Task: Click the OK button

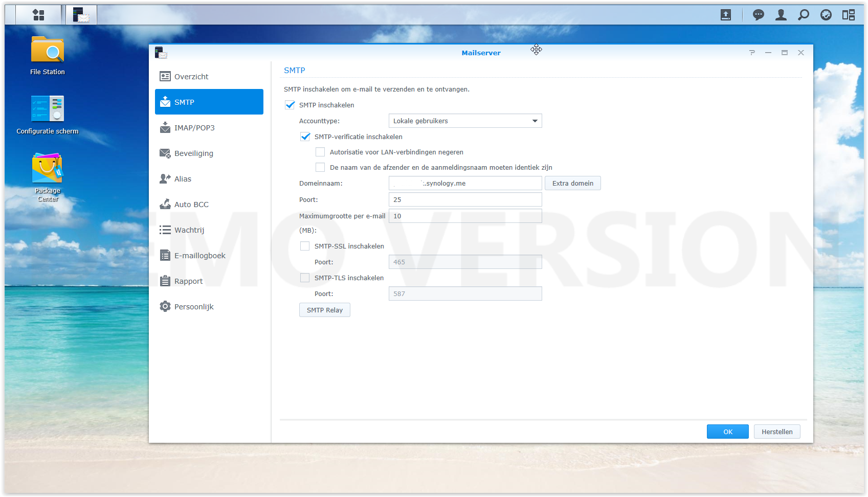Action: coord(728,432)
